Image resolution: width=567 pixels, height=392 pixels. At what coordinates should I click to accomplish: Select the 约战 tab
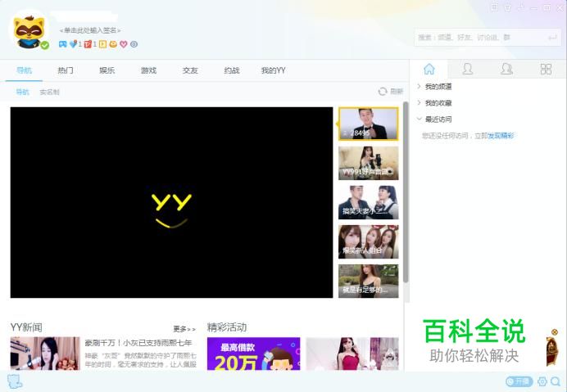(232, 70)
